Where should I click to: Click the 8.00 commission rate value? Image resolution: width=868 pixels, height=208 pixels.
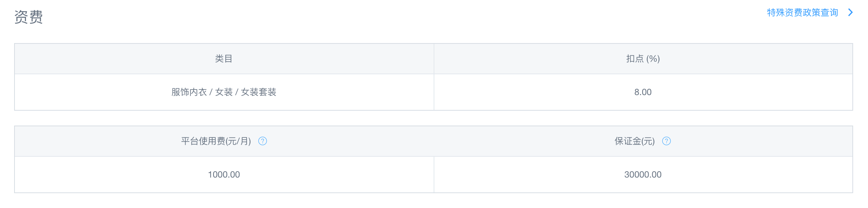point(643,92)
